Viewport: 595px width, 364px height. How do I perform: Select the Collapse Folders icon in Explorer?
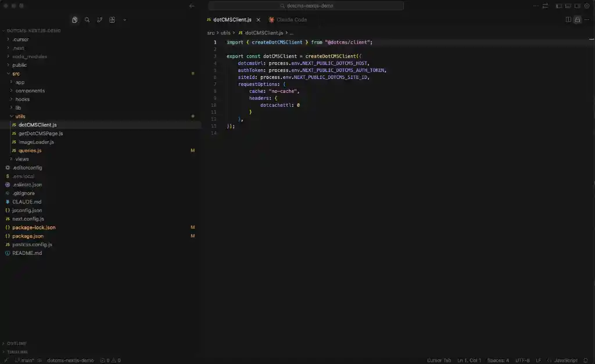click(x=112, y=19)
